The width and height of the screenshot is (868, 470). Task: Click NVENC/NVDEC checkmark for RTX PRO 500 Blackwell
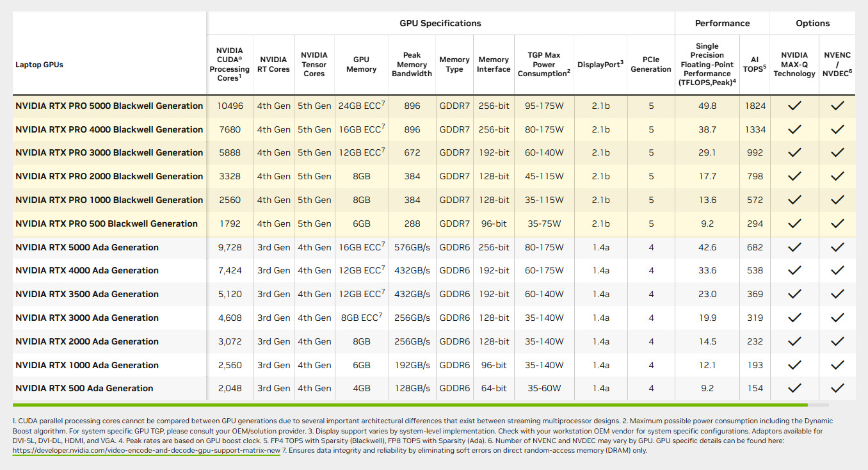point(837,224)
